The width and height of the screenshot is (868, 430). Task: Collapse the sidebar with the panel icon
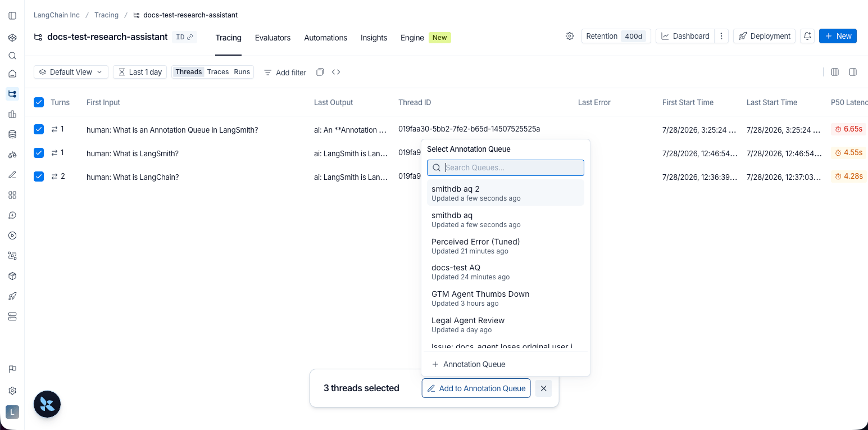12,16
